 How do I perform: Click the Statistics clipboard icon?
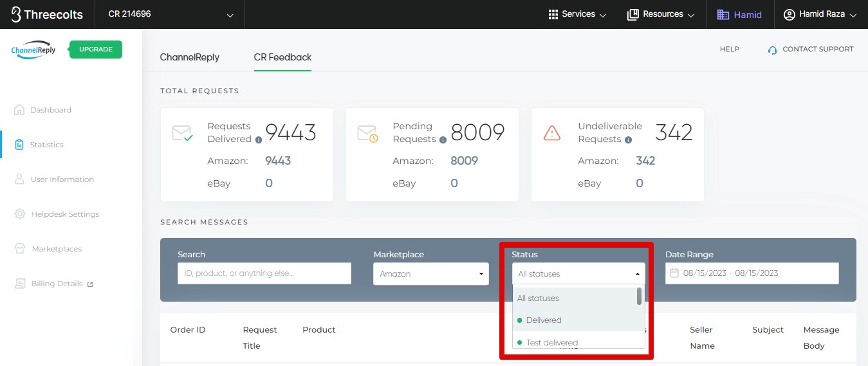pos(19,145)
